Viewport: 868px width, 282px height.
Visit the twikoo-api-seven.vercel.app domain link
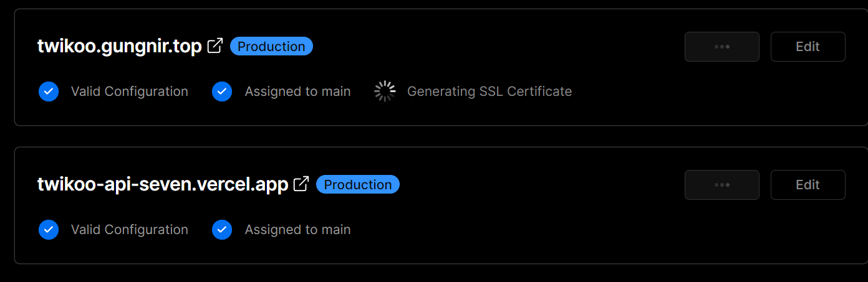tap(163, 185)
